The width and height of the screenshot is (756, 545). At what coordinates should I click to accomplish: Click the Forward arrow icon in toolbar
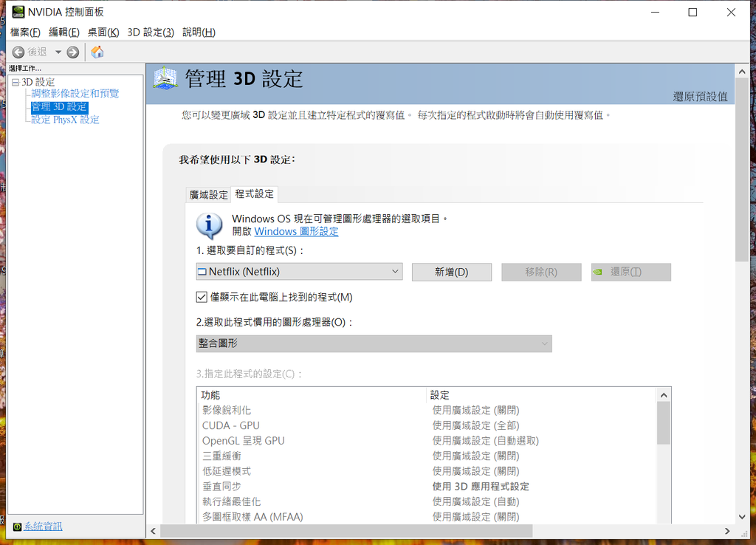pos(73,52)
